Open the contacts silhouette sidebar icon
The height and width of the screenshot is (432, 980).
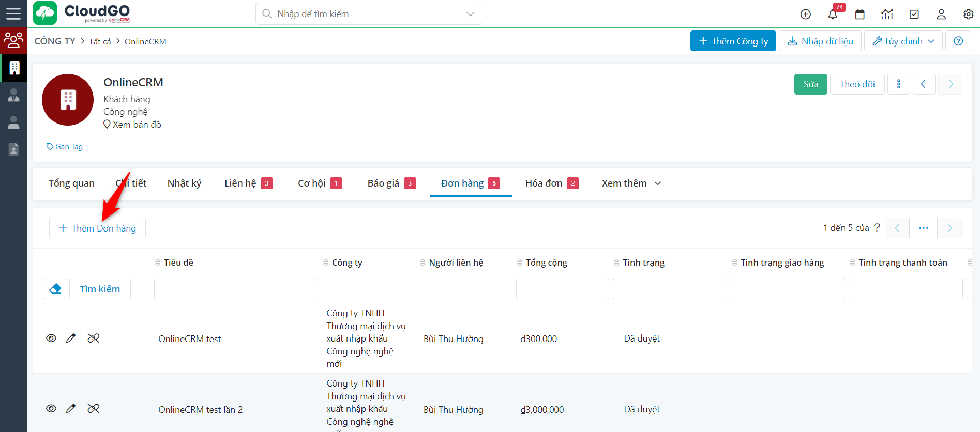click(x=14, y=122)
